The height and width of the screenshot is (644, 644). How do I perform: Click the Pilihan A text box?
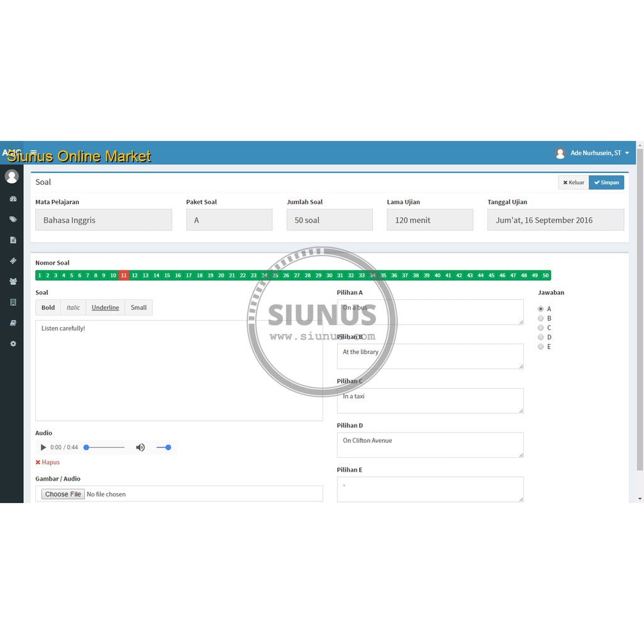(430, 312)
